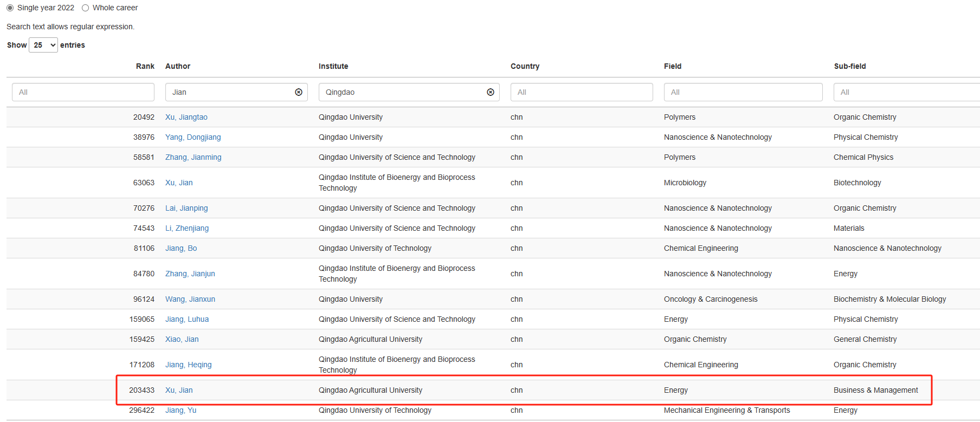Image resolution: width=980 pixels, height=422 pixels.
Task: Click 'Materials' sub-field cell
Action: tap(849, 228)
